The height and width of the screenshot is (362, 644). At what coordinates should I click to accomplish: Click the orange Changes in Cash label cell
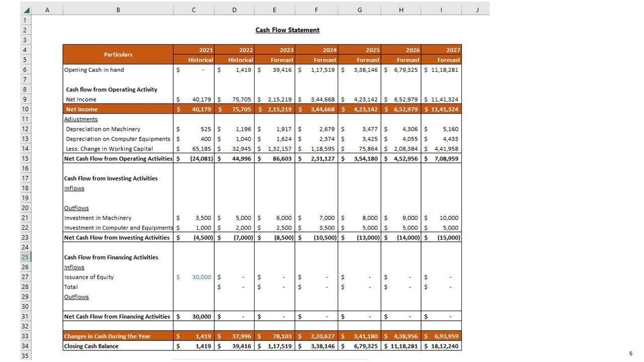click(118, 336)
